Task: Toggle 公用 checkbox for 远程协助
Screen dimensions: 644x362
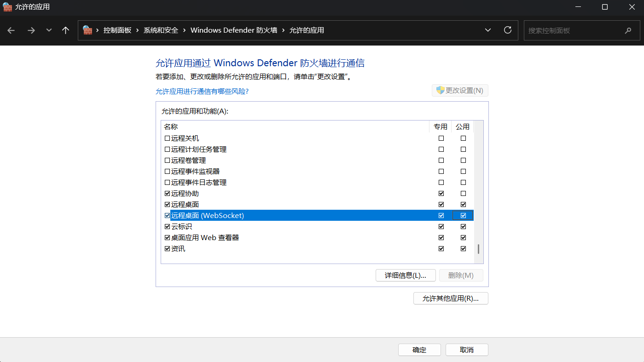Action: 464,194
